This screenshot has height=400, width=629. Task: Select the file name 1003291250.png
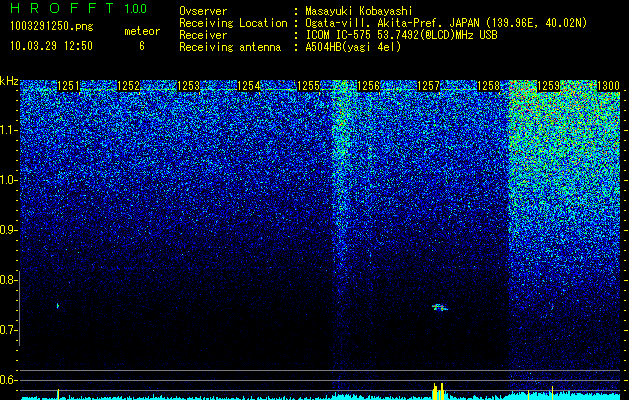coord(52,27)
